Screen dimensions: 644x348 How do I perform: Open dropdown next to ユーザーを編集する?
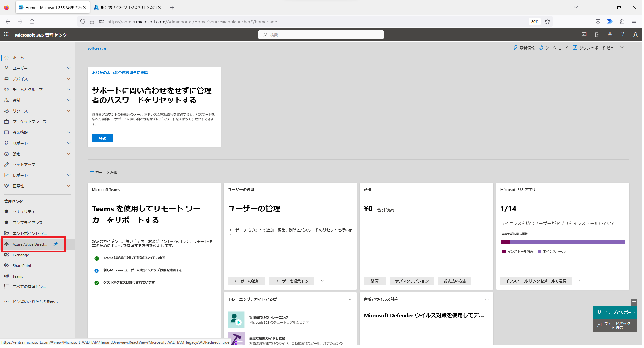pyautogui.click(x=322, y=281)
